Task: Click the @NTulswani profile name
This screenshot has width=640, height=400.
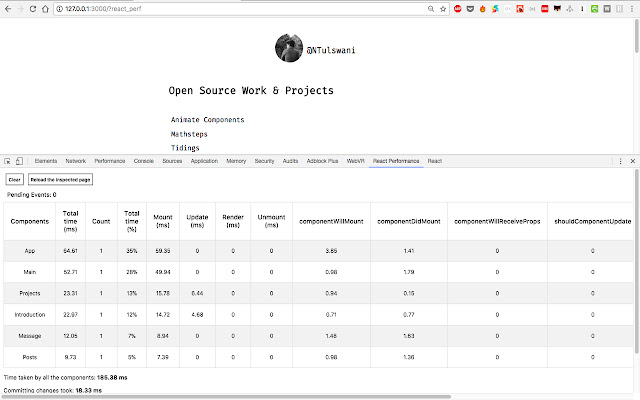Action: [331, 50]
